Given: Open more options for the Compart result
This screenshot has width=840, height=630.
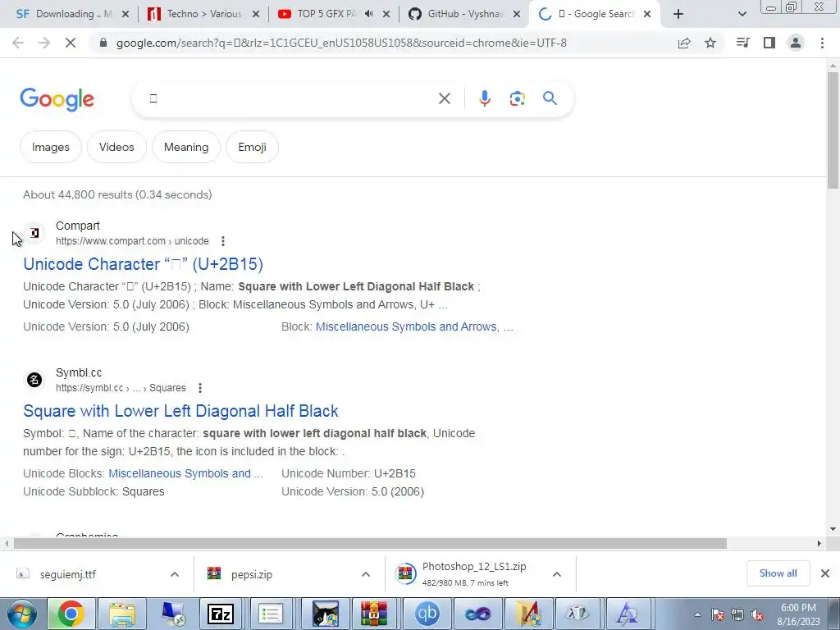Looking at the screenshot, I should click(223, 242).
